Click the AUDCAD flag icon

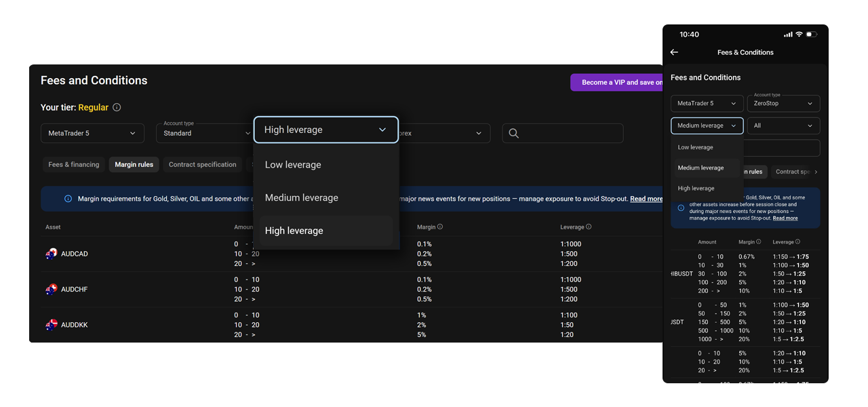(x=52, y=254)
